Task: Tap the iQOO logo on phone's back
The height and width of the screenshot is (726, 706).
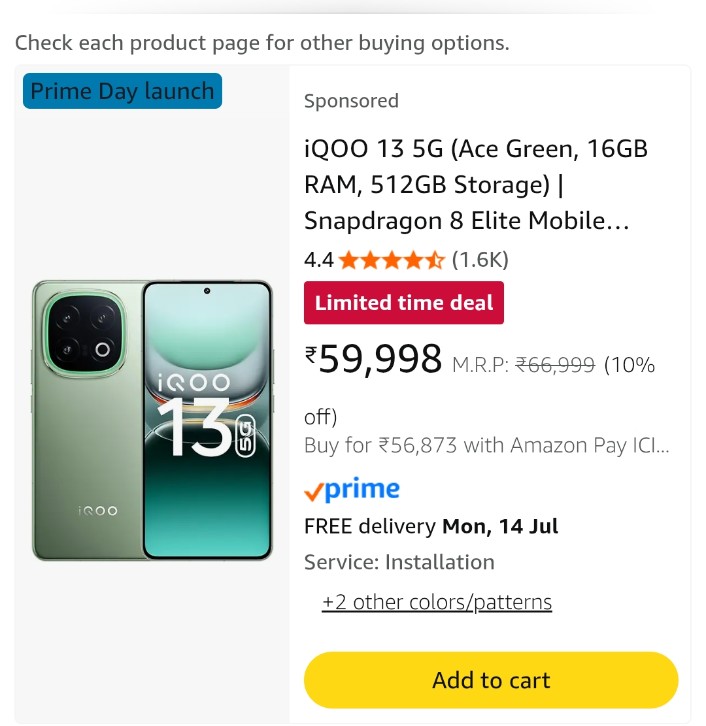Action: pos(98,510)
